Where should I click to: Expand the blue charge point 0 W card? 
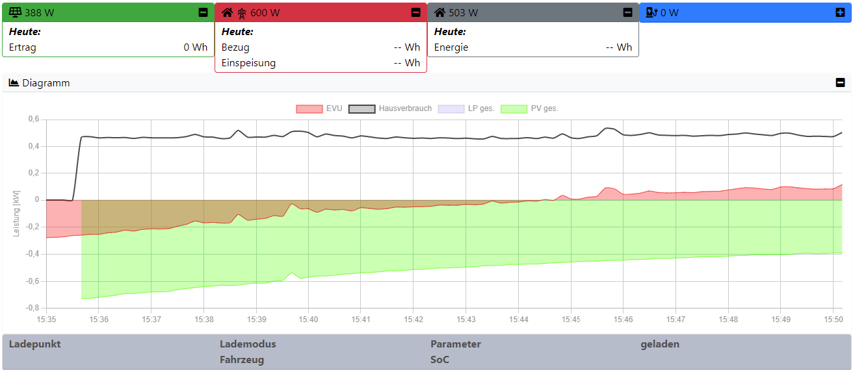pos(840,12)
